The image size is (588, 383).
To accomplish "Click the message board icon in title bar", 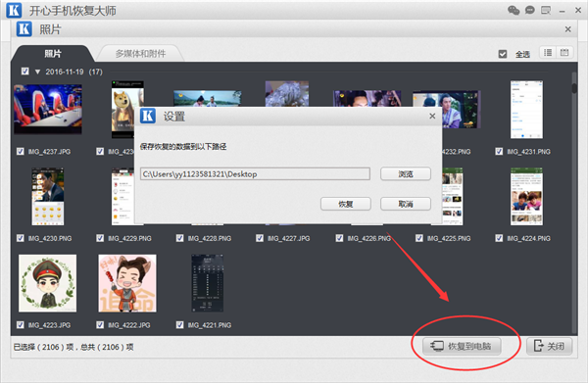I will [x=546, y=10].
